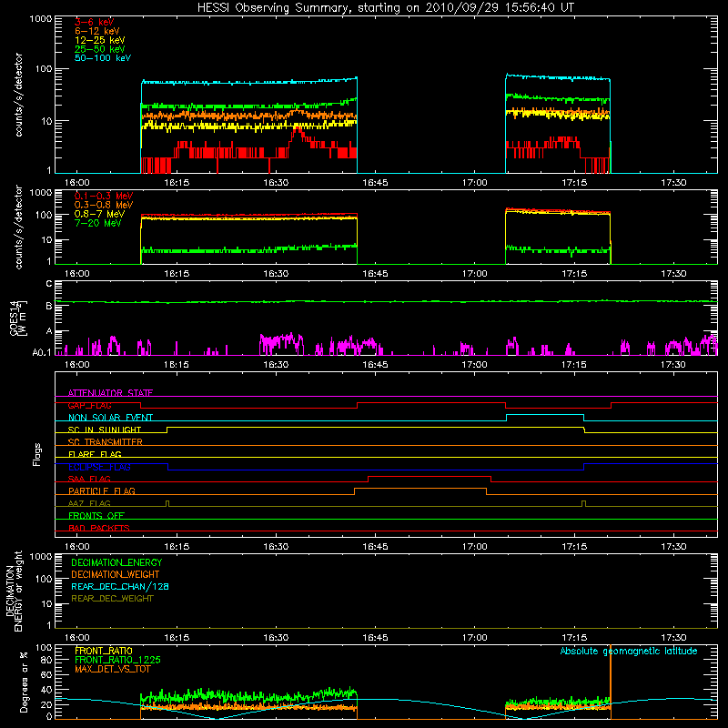
Task: Select the NON_SOLAR_EVENT flag label
Action: coord(110,418)
